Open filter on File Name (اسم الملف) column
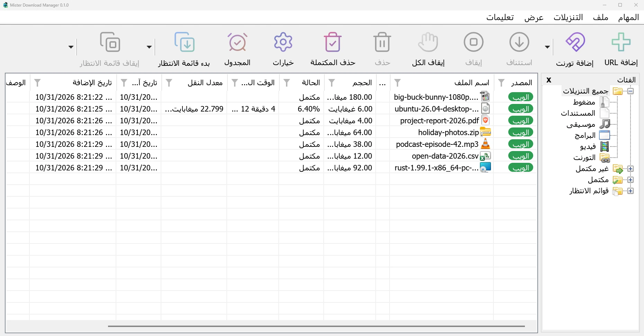 (397, 82)
